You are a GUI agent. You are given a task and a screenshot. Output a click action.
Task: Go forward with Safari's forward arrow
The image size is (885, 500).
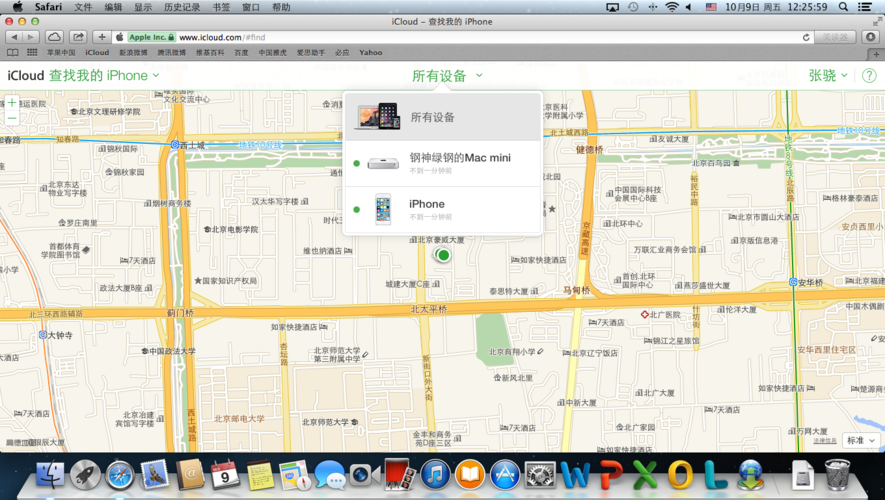tap(30, 37)
